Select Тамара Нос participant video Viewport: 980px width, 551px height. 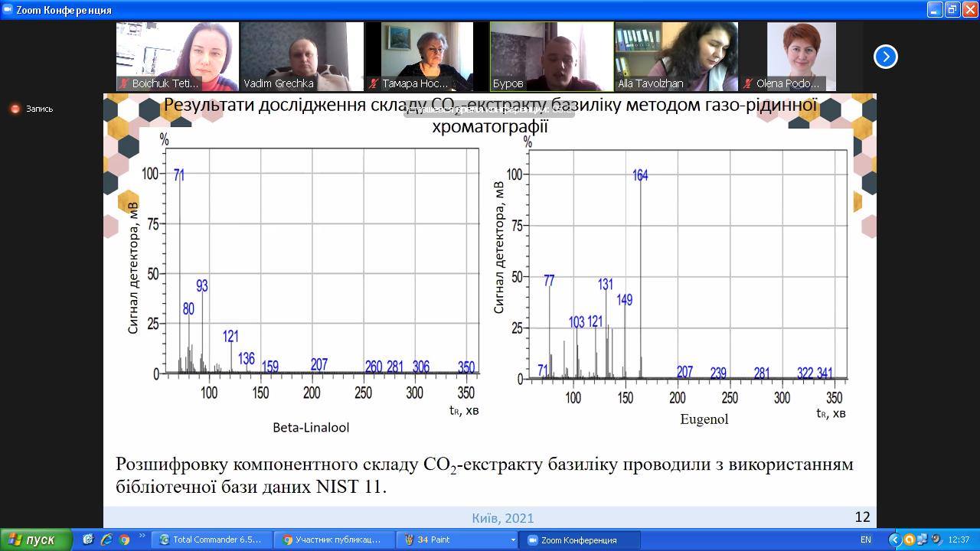tap(427, 57)
